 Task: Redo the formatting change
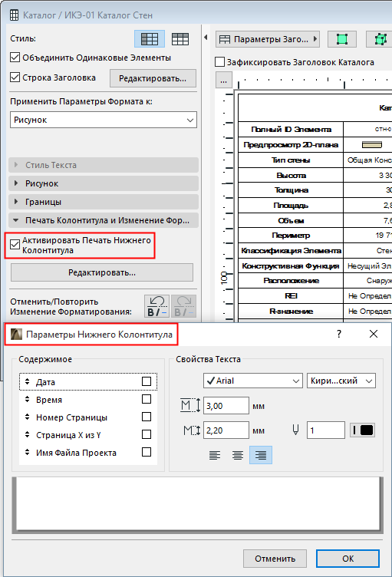click(183, 306)
